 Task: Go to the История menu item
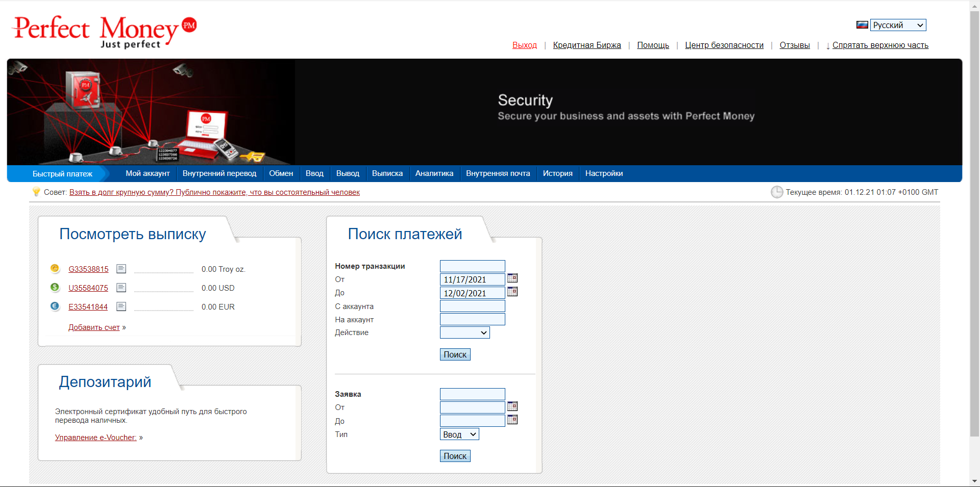[x=558, y=173]
